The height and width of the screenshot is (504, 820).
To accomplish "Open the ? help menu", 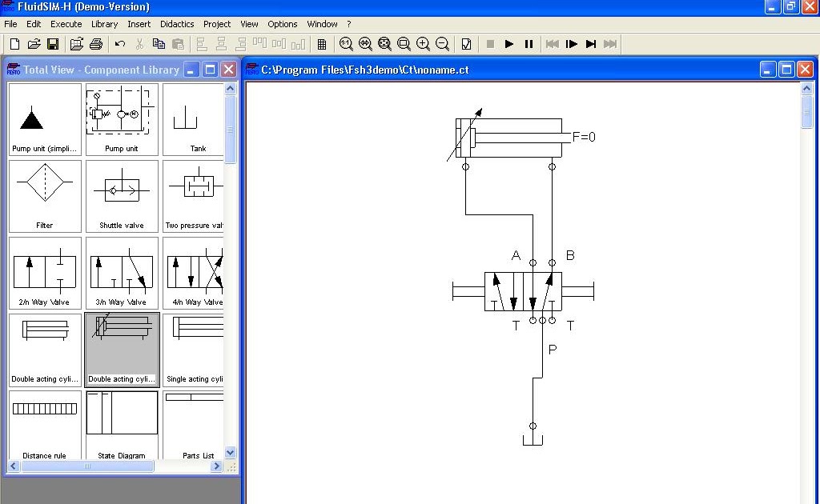I will [349, 24].
